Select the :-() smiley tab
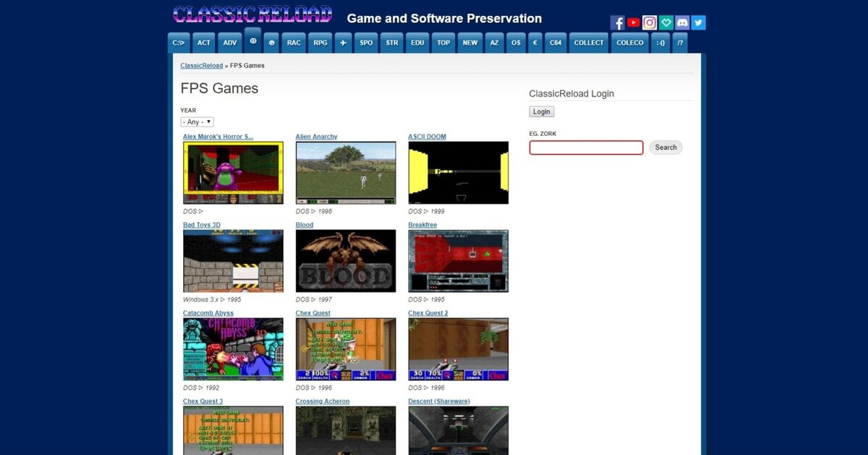The image size is (868, 455). [x=661, y=43]
